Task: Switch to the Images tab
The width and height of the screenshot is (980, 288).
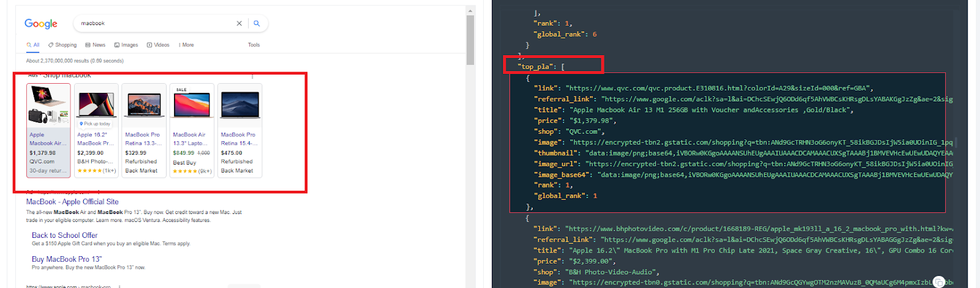Action: click(x=126, y=45)
